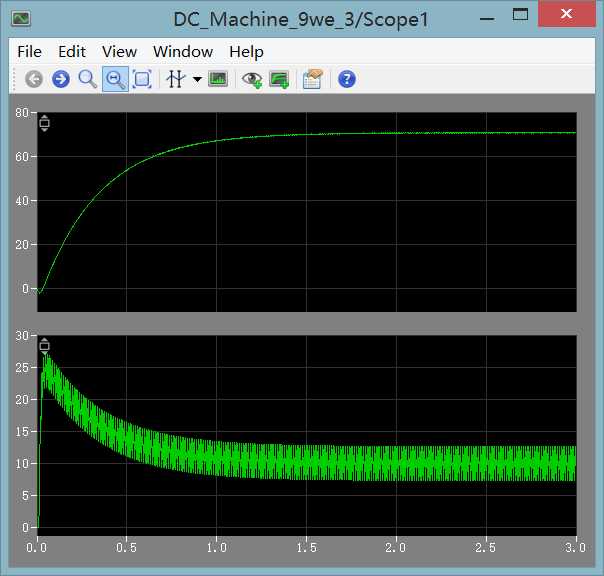The width and height of the screenshot is (604, 576).
Task: Click the green scope display icon
Action: click(218, 79)
